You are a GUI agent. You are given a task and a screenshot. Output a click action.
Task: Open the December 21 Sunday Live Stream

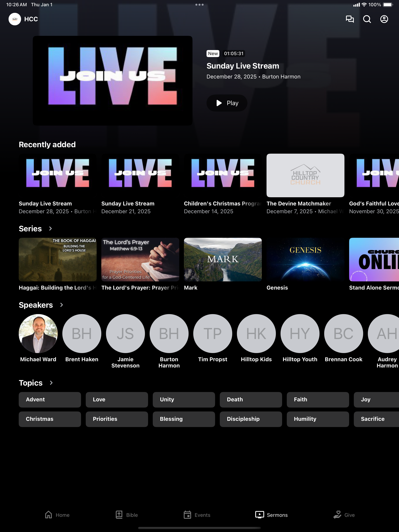coord(140,175)
